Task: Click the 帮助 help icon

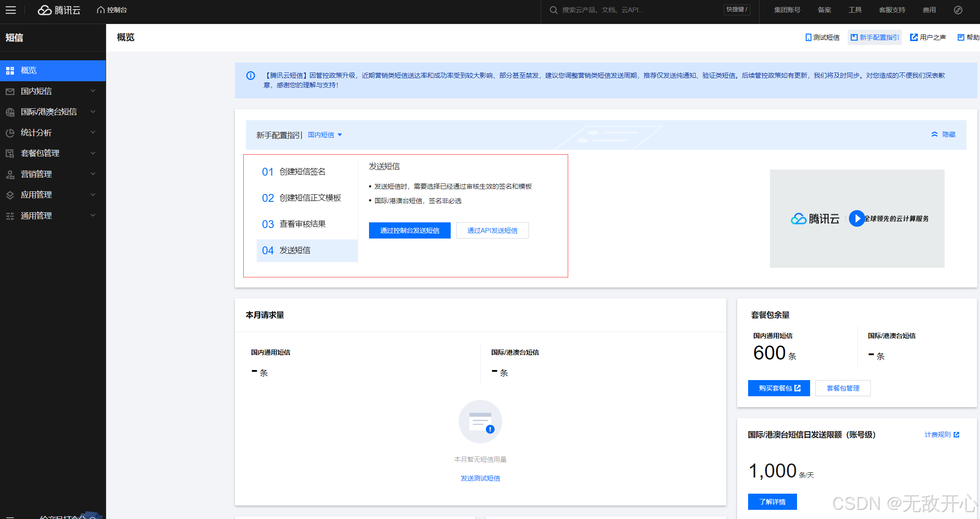Action: [961, 38]
